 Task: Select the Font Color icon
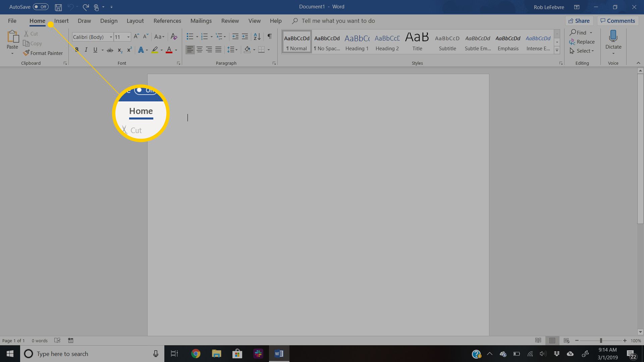169,49
